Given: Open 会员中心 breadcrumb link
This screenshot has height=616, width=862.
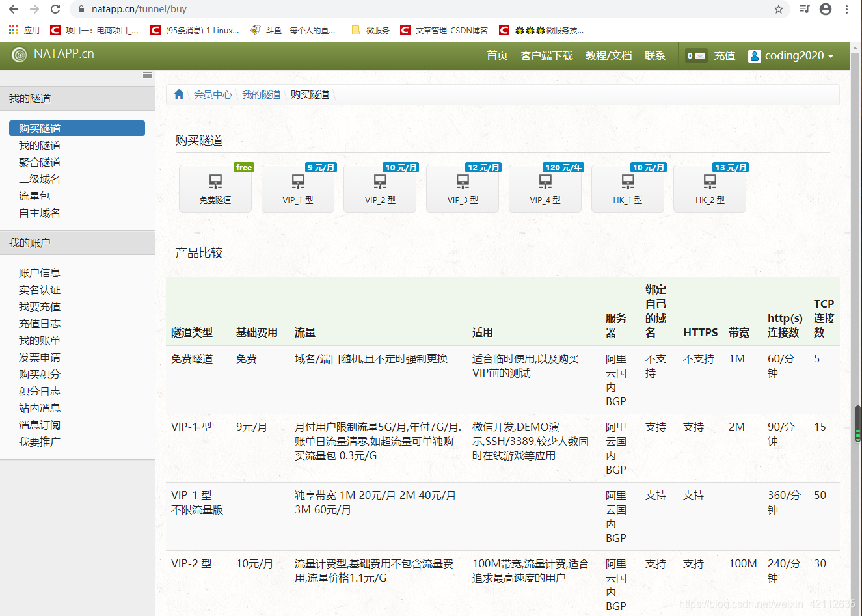Looking at the screenshot, I should [213, 94].
